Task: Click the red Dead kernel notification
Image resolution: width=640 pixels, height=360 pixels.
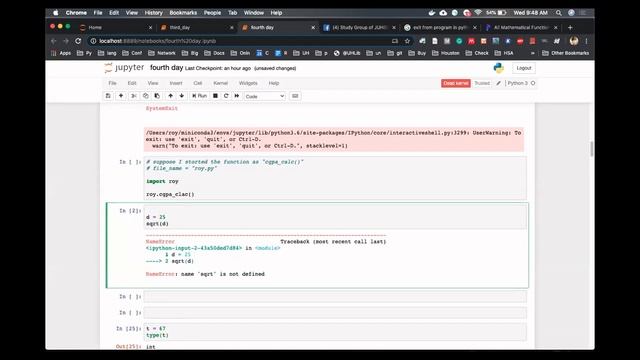Action: point(456,83)
